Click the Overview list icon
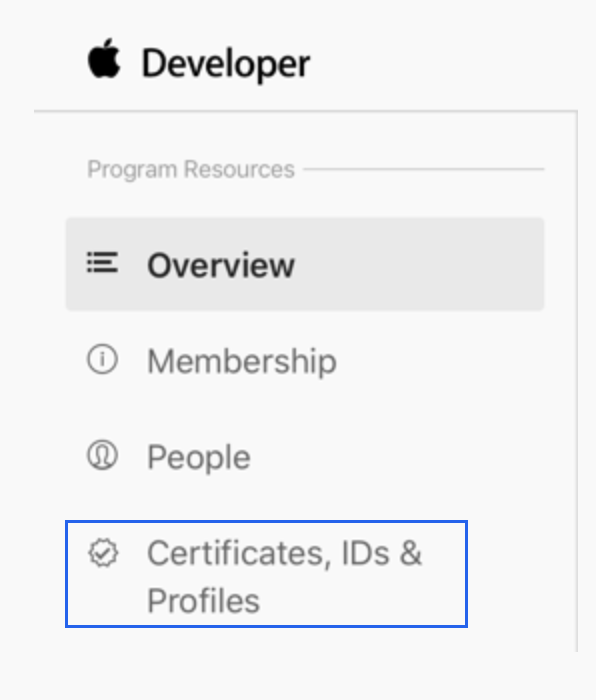Screen dimensions: 596x700 pyautogui.click(x=102, y=262)
